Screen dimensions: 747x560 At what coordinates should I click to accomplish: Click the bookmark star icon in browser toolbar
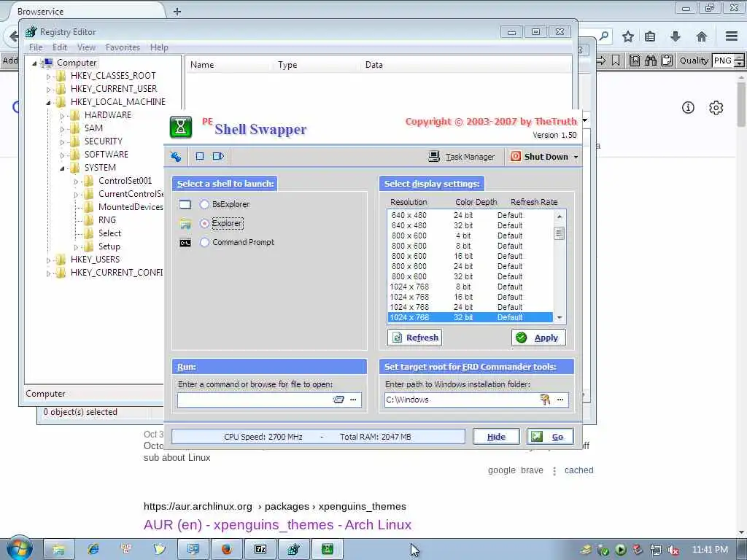click(628, 36)
